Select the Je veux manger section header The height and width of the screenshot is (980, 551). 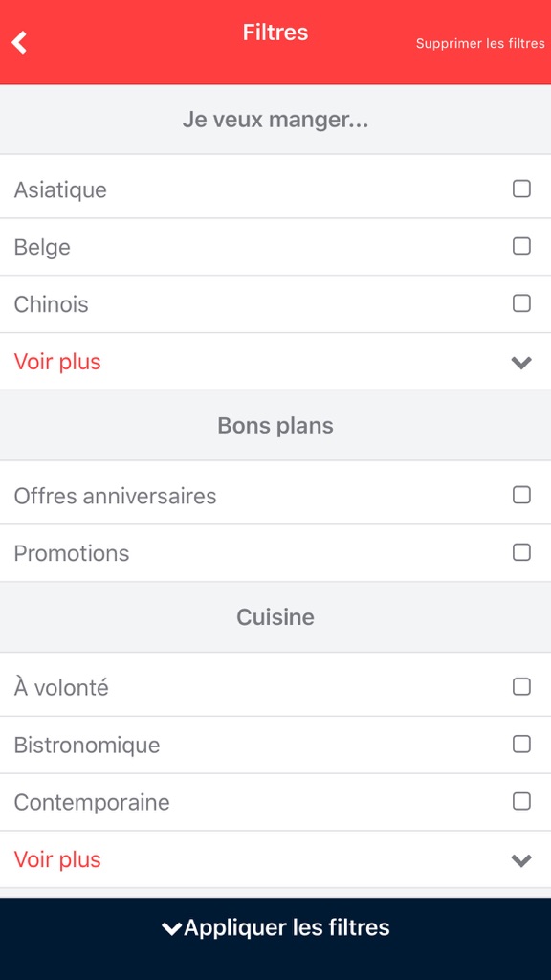click(x=275, y=119)
